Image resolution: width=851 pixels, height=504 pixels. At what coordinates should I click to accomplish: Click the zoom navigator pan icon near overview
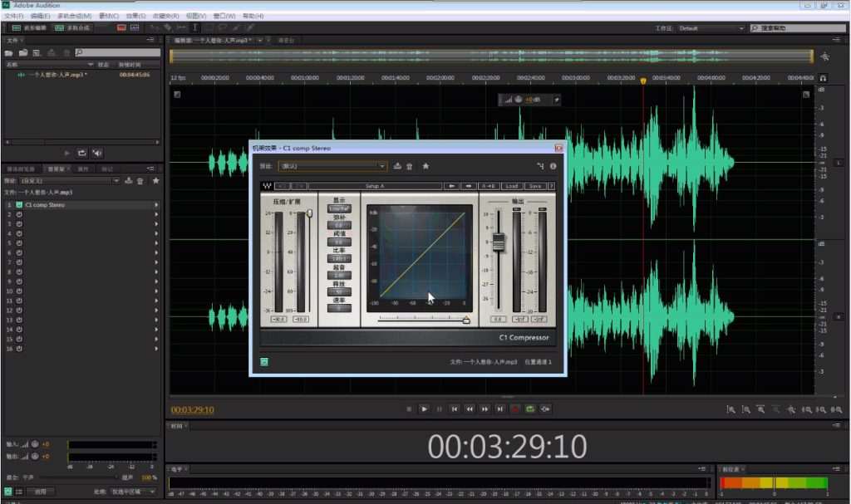pos(825,56)
